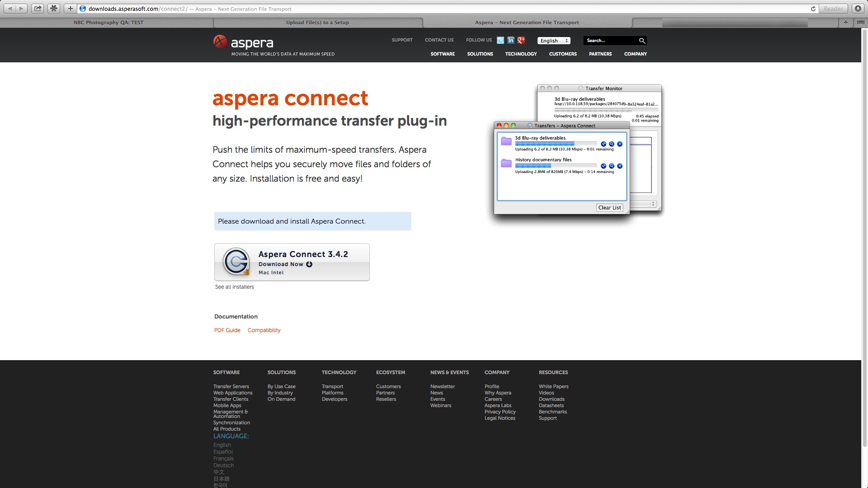Open the English language dropdown
Viewport: 868px width, 488px height.
click(x=554, y=41)
